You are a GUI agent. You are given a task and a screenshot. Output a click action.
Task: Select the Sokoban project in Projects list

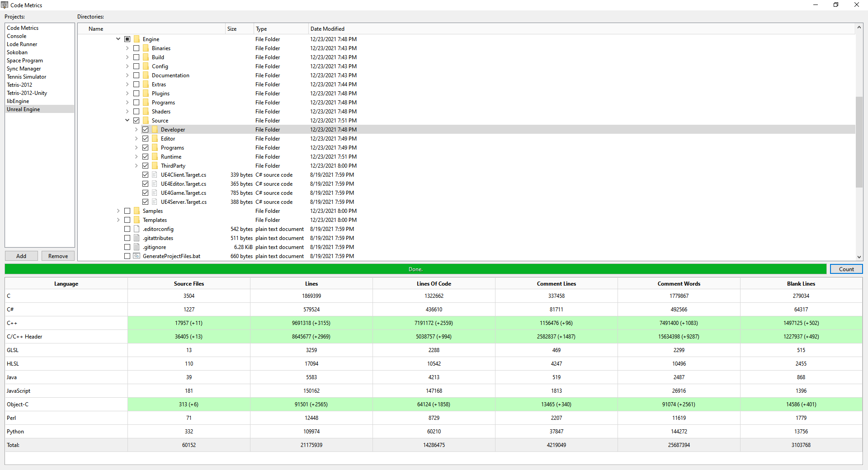tap(17, 52)
